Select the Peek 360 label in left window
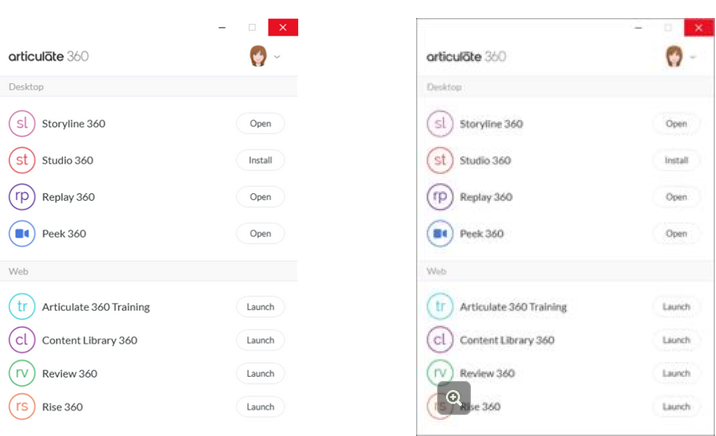Image resolution: width=716 pixels, height=436 pixels. click(64, 234)
